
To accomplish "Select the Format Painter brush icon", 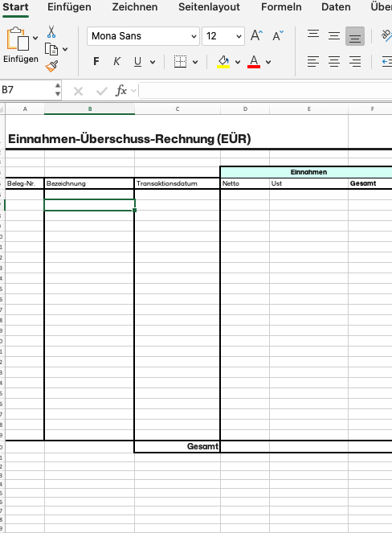I will click(51, 66).
